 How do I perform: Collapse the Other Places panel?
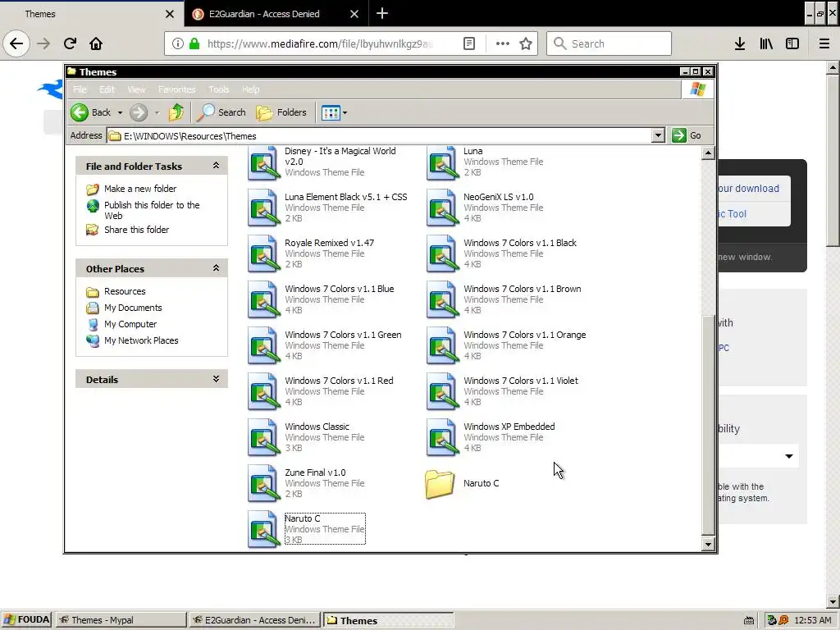pyautogui.click(x=216, y=268)
